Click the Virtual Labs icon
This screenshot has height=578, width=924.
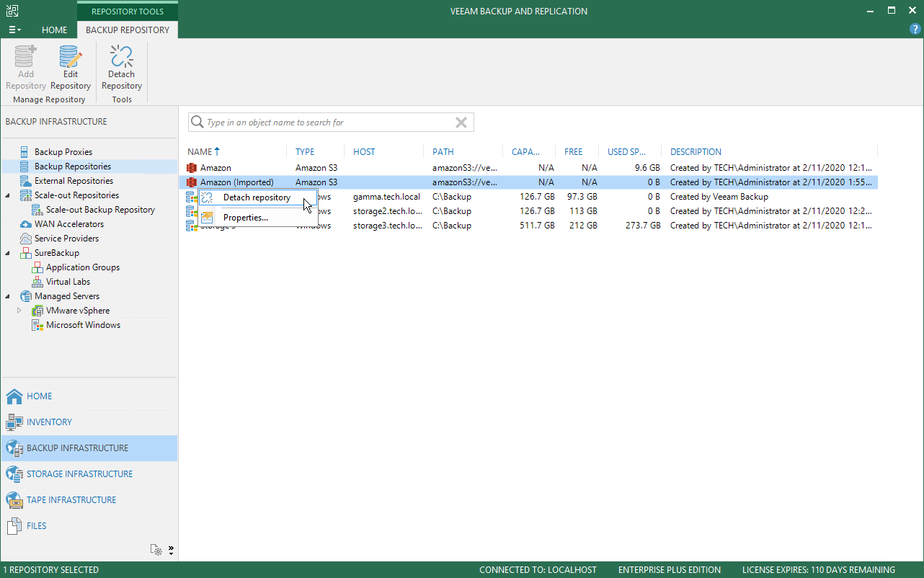pos(37,282)
